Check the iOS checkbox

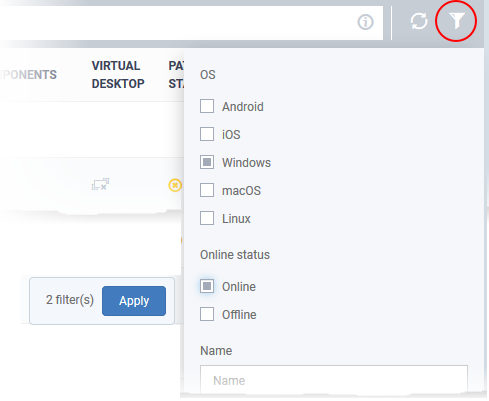tap(207, 134)
